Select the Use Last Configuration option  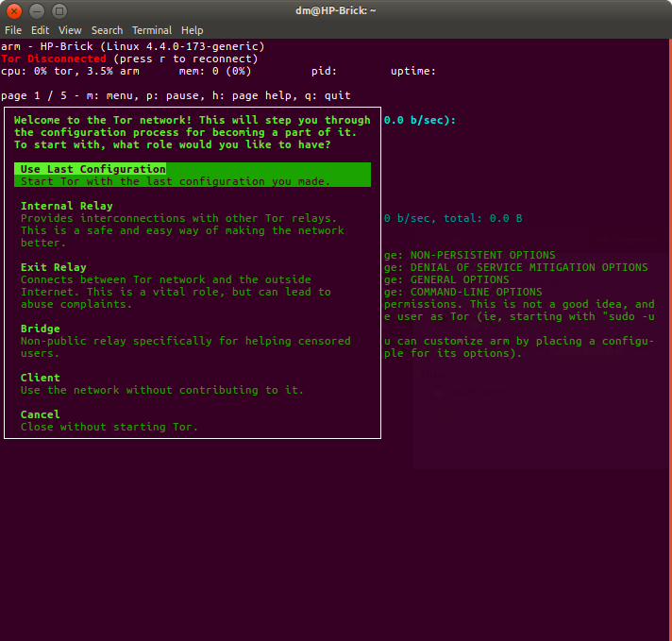[x=93, y=169]
